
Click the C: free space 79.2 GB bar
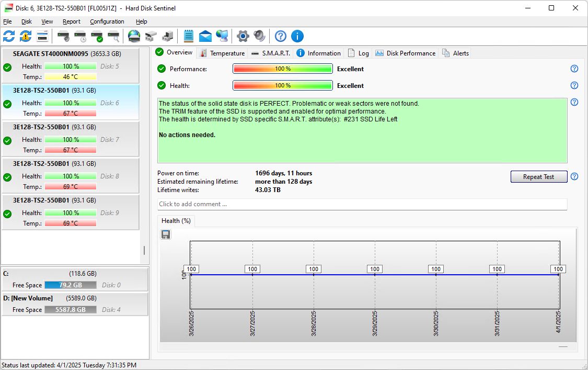(x=71, y=285)
